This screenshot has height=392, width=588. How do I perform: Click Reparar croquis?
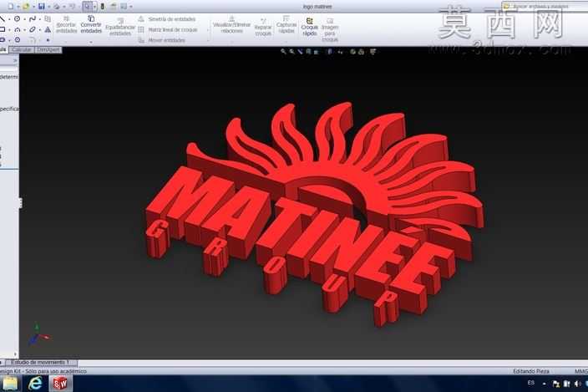[x=263, y=27]
